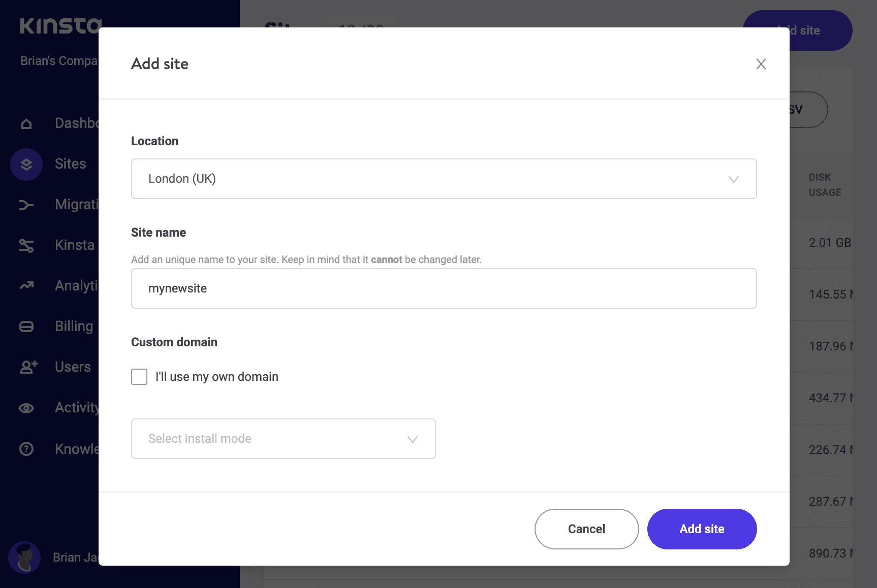Open Users via the add-user icon
This screenshot has width=877, height=588.
tap(26, 367)
